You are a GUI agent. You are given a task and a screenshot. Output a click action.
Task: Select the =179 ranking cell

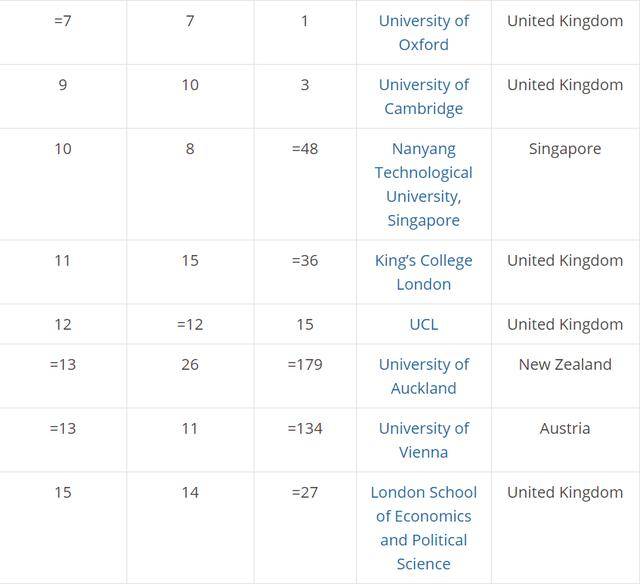(304, 365)
